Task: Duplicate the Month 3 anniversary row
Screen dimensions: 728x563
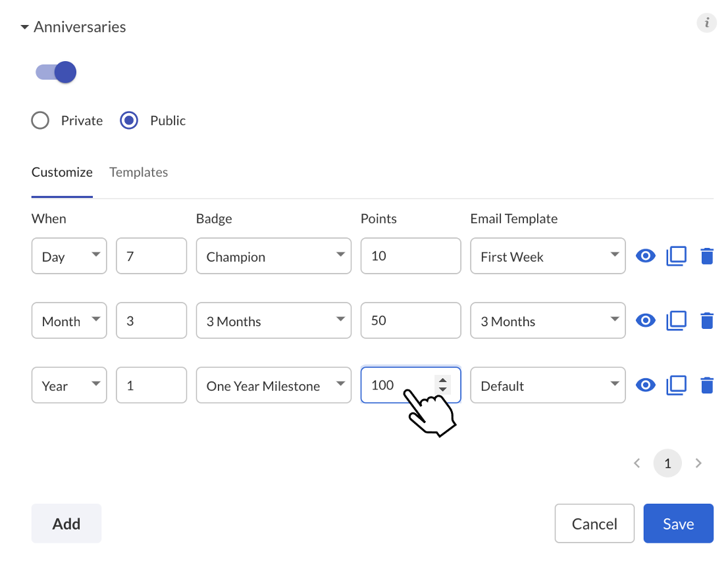Action: coord(676,320)
